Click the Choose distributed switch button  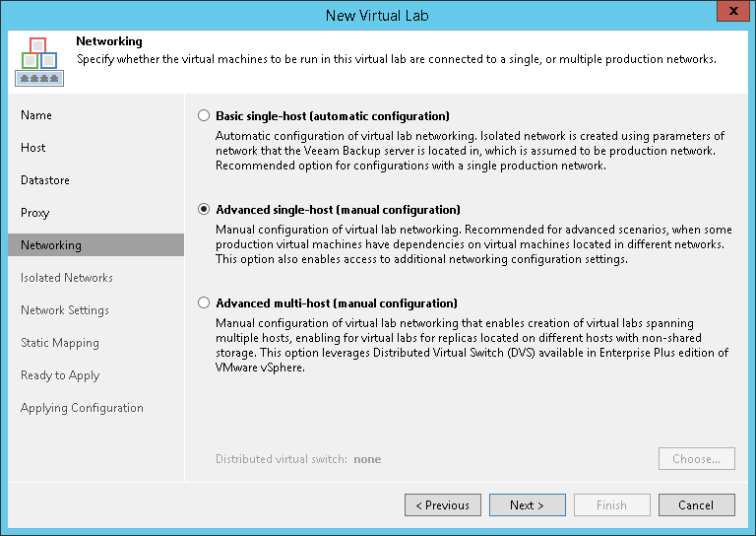[x=696, y=459]
